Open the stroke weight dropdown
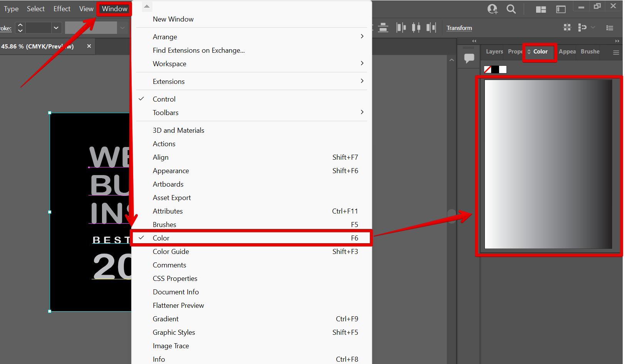Viewport: 625px width, 364px height. pos(56,28)
